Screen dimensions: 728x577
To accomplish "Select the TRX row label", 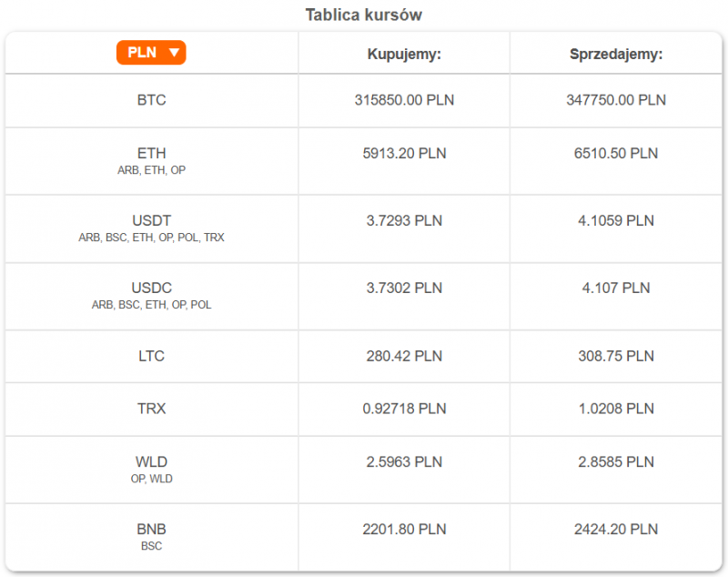I will click(151, 409).
